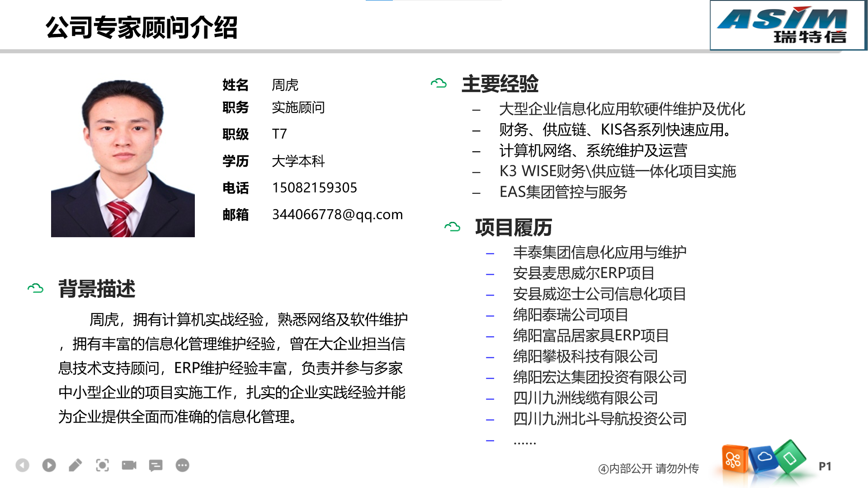Click line 财务、供应链、KIS各系列快速应用
Image resolution: width=868 pixels, height=488 pixels.
[615, 130]
